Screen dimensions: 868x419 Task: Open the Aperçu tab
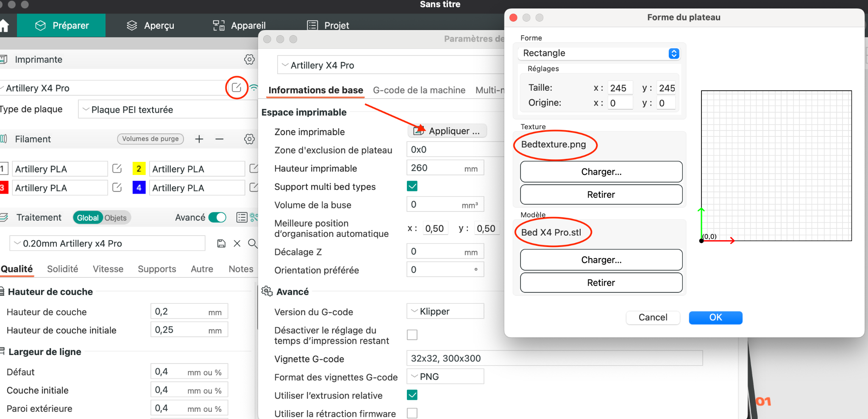tap(150, 25)
